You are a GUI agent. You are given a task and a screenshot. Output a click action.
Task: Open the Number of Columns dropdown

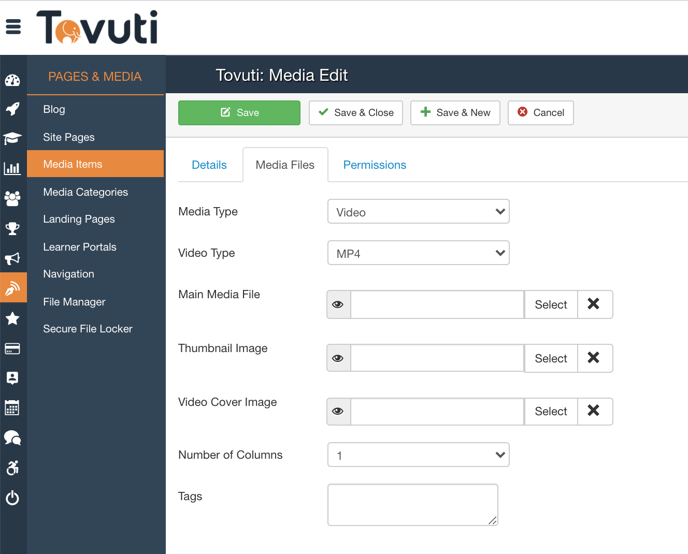point(418,454)
